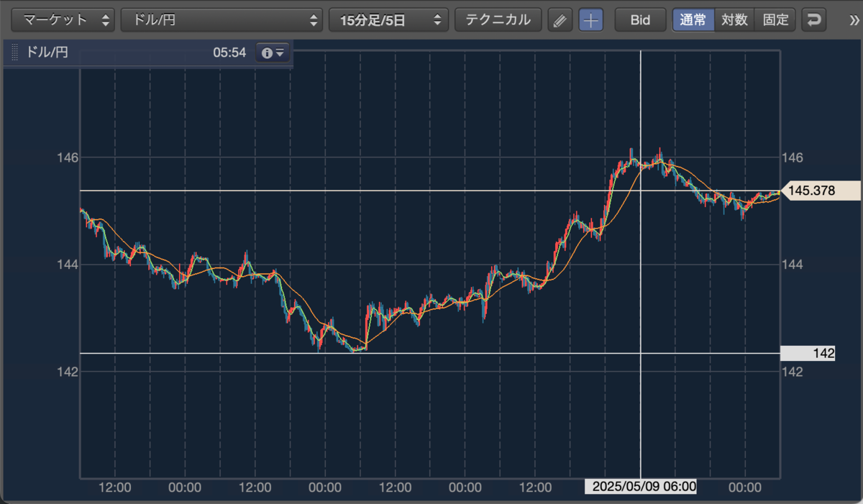Open the 15分足/5日 timeframe dropdown

[388, 20]
